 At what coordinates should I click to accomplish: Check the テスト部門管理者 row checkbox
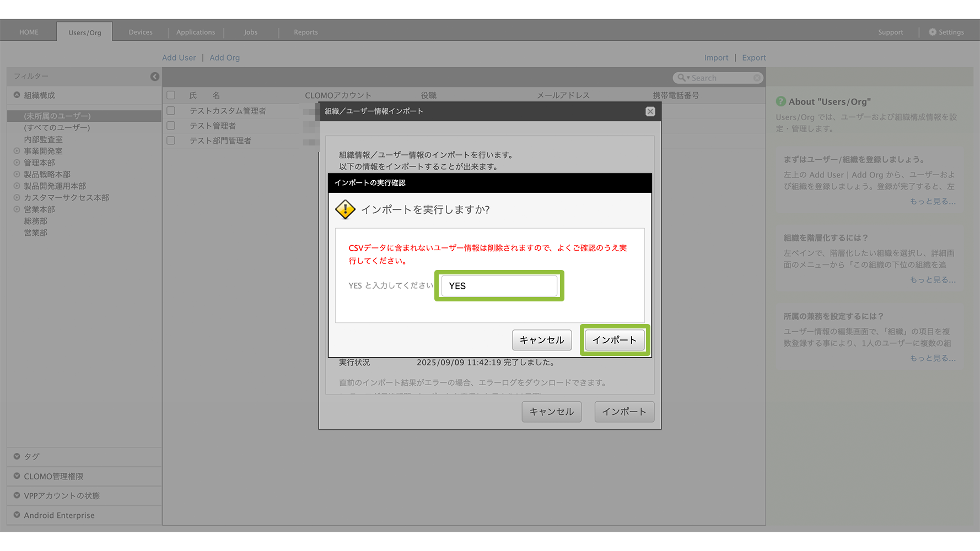tap(171, 141)
